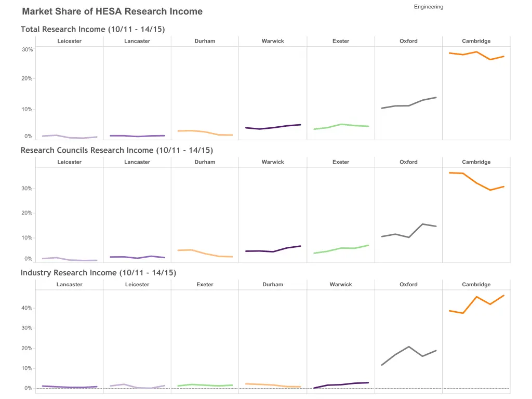Screen dimensions: 532x399
Task: Click Lancaster's purple line in Research Councils chart
Action: (137, 258)
